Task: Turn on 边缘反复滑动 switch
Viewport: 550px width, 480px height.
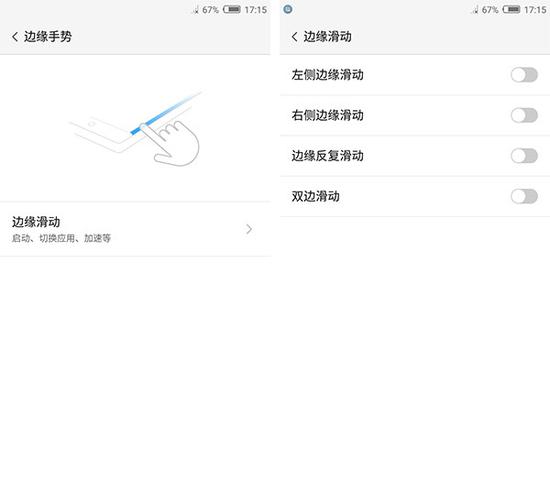Action: click(524, 156)
